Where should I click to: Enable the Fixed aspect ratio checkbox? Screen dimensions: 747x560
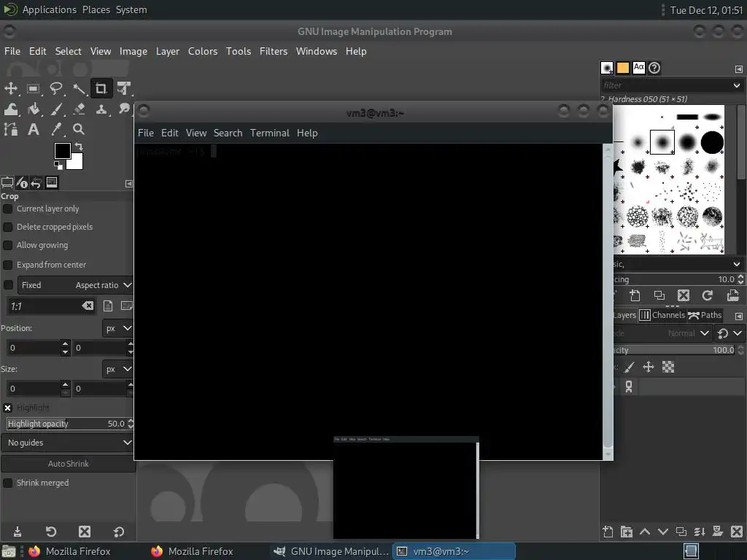point(8,285)
